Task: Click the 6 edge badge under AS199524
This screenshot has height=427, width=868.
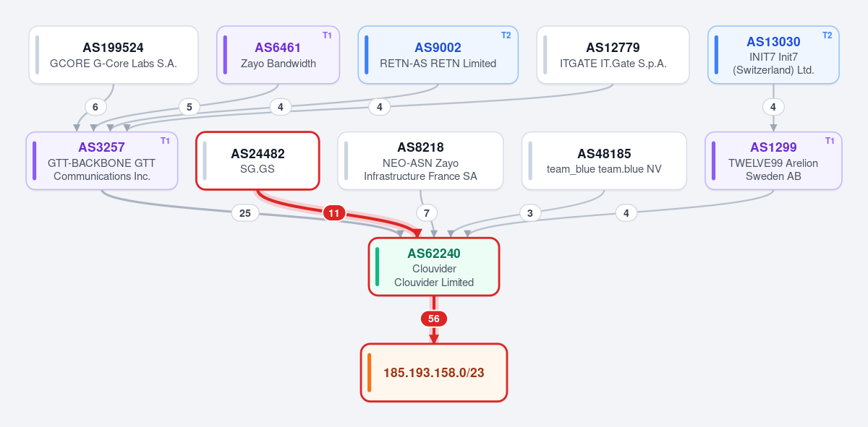Action: click(95, 107)
